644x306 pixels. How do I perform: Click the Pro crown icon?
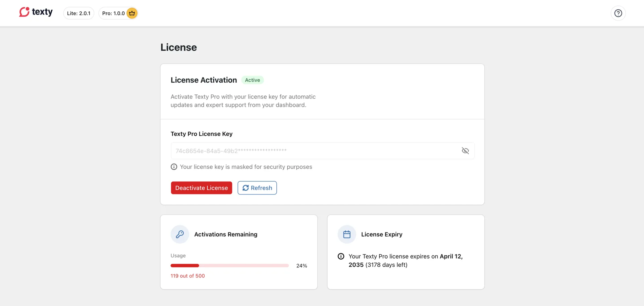(132, 13)
